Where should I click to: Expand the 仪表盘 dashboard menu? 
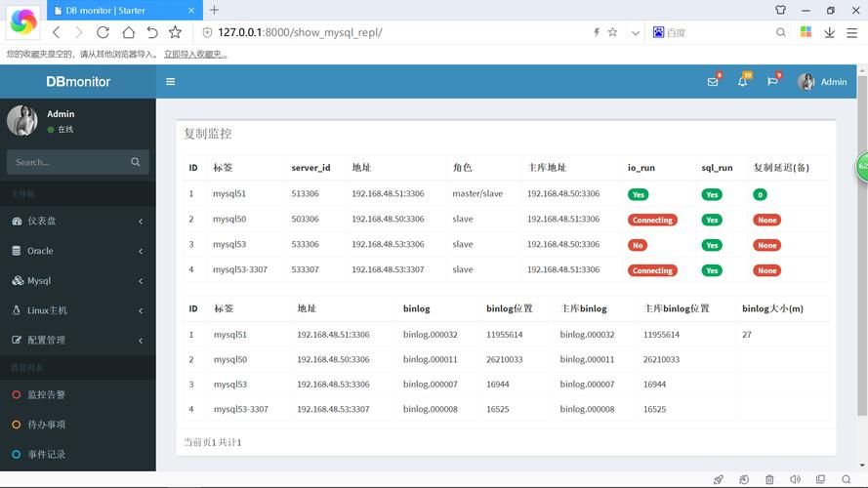pos(77,221)
